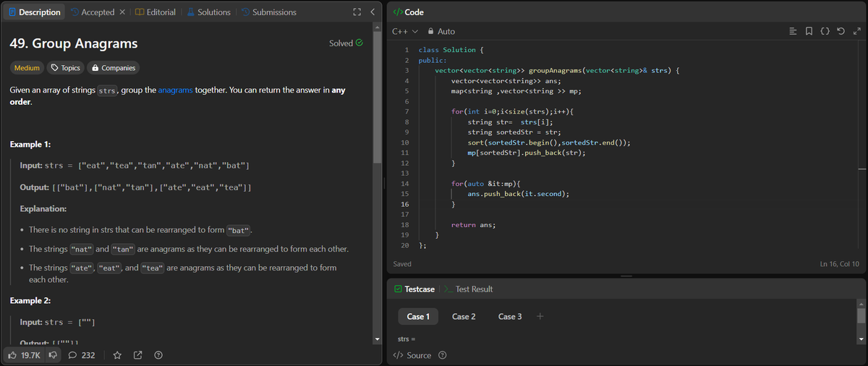Show the Topics tag
The width and height of the screenshot is (868, 366).
(x=65, y=68)
